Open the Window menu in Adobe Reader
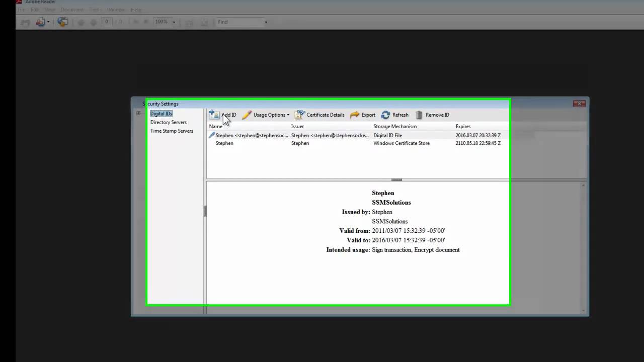 click(x=116, y=10)
